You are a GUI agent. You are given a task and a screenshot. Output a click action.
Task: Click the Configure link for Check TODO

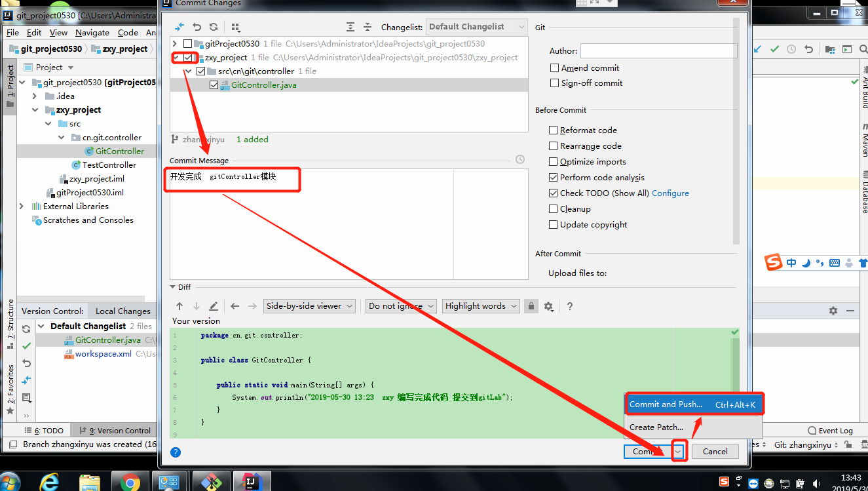click(670, 193)
